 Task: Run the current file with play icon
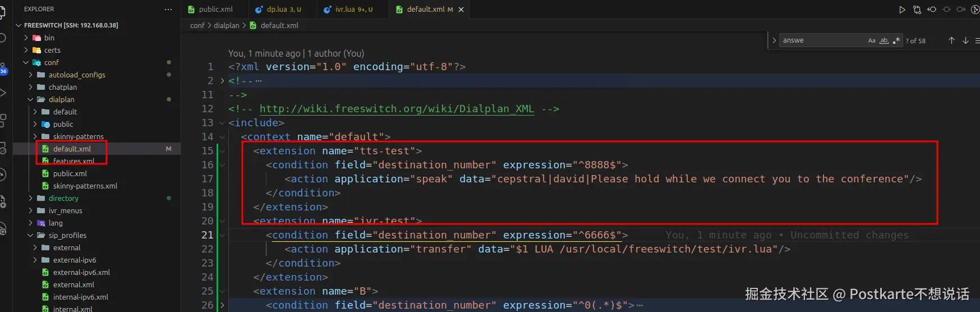coord(902,10)
